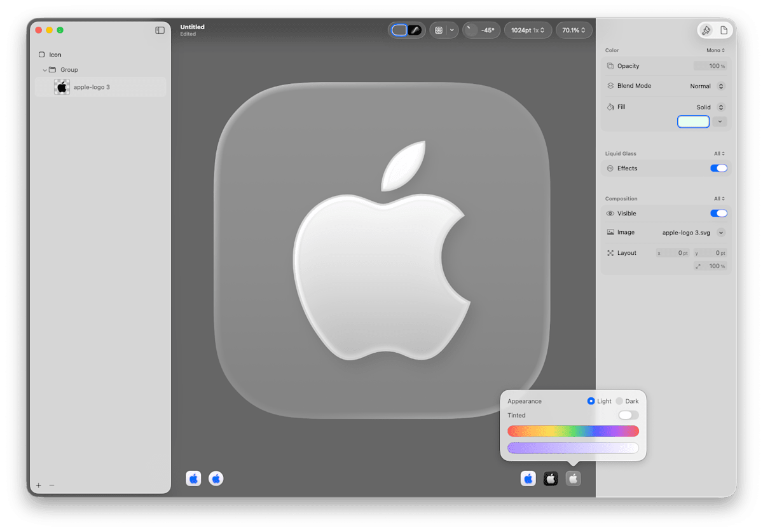Expand the fill color options chevron

(720, 121)
